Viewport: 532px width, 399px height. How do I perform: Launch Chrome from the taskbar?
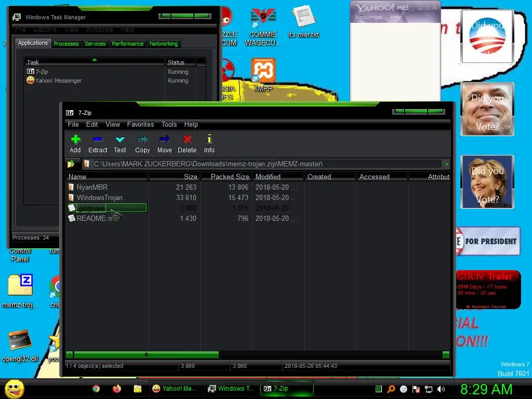[x=96, y=389]
